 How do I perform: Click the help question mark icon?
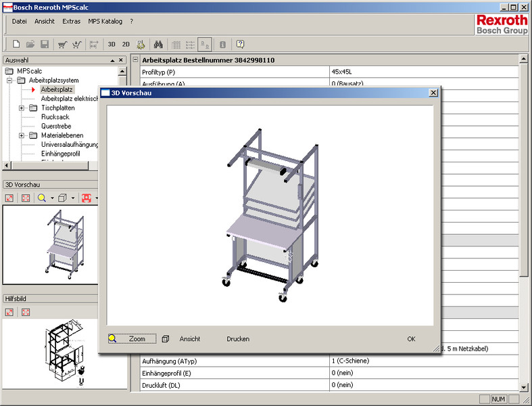pyautogui.click(x=240, y=45)
